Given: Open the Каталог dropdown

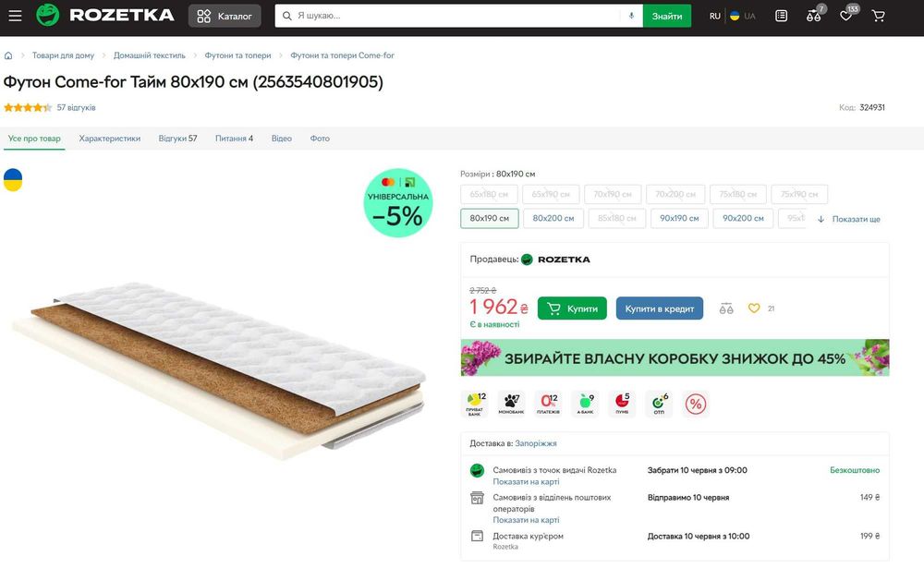Looking at the screenshot, I should tap(225, 16).
